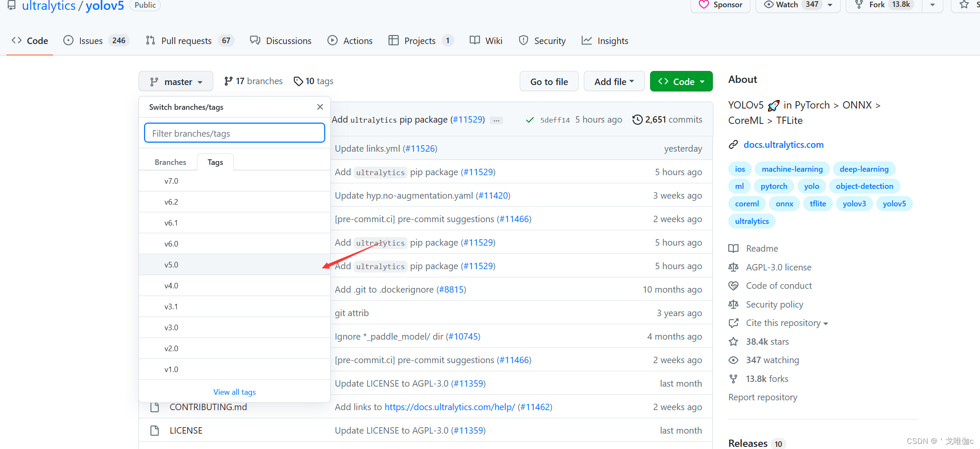This screenshot has width=980, height=449.
Task: Click the pytorch topic tag
Action: 774,186
